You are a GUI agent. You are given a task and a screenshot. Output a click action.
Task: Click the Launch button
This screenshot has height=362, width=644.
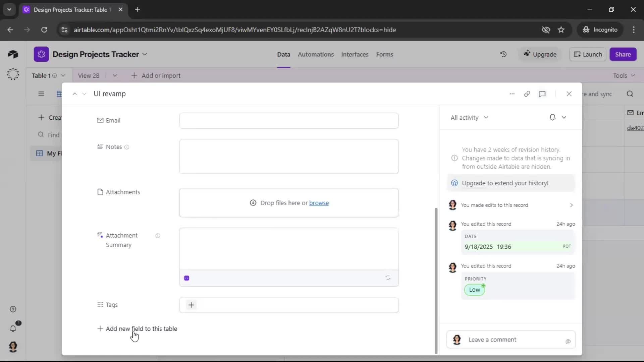pyautogui.click(x=588, y=54)
